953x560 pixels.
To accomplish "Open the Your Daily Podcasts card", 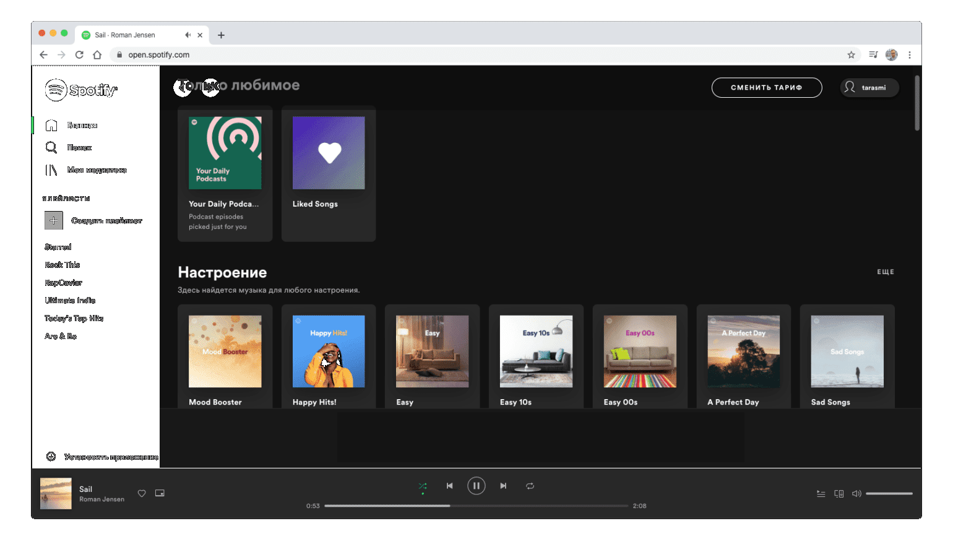I will click(x=225, y=173).
